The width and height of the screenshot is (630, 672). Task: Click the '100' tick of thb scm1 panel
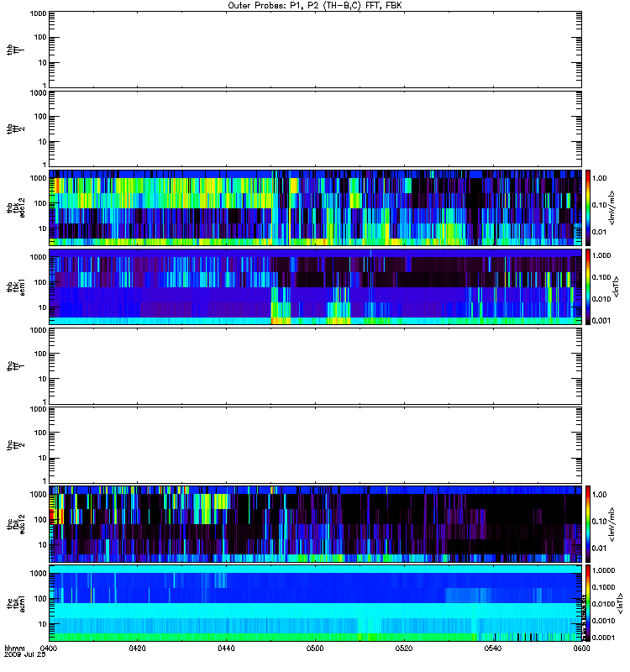(40, 282)
